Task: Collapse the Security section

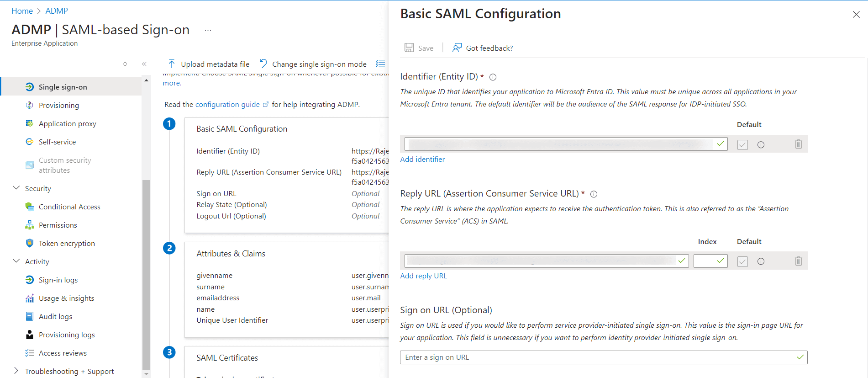Action: pyautogui.click(x=16, y=188)
